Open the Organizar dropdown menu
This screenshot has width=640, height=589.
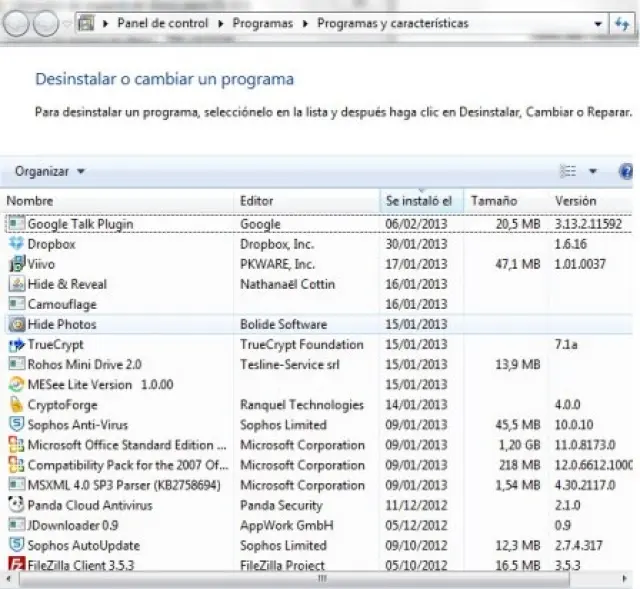coord(50,172)
